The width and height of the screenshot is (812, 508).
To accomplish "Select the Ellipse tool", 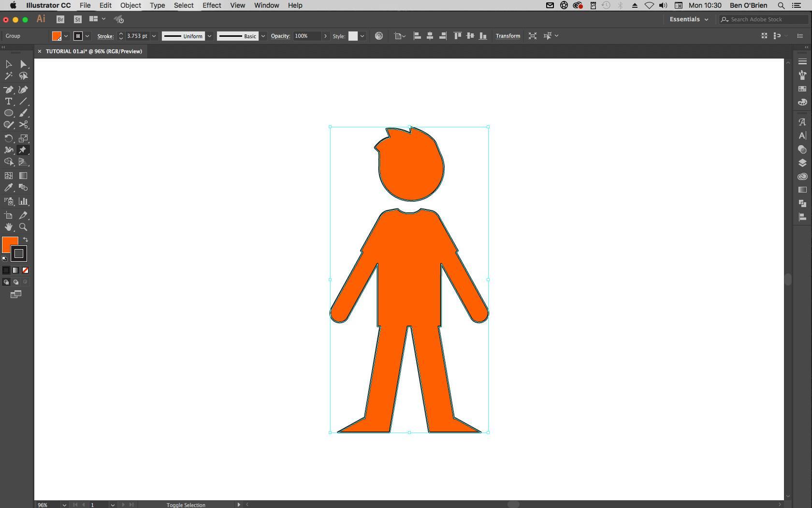I will point(9,113).
